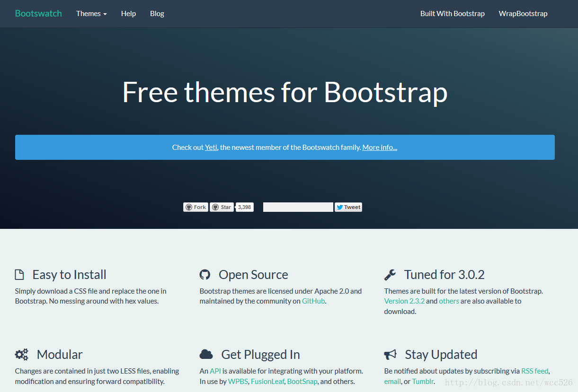Visit the WPBS link

coord(238,382)
